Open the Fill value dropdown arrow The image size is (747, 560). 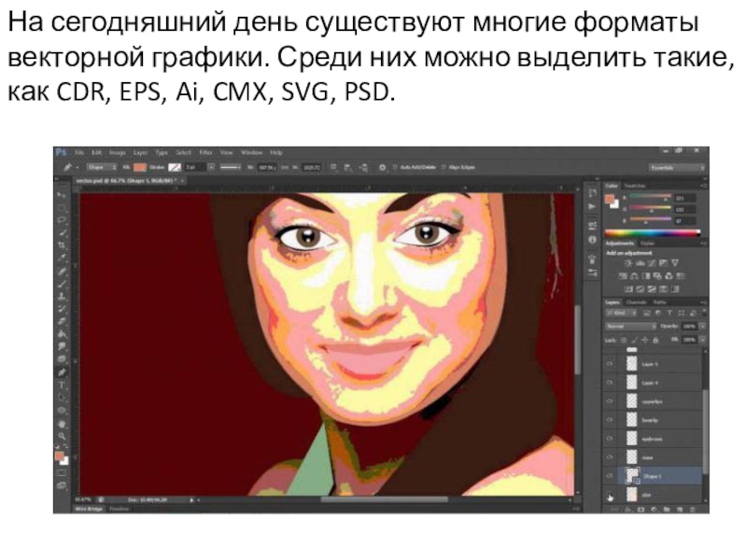[x=702, y=340]
